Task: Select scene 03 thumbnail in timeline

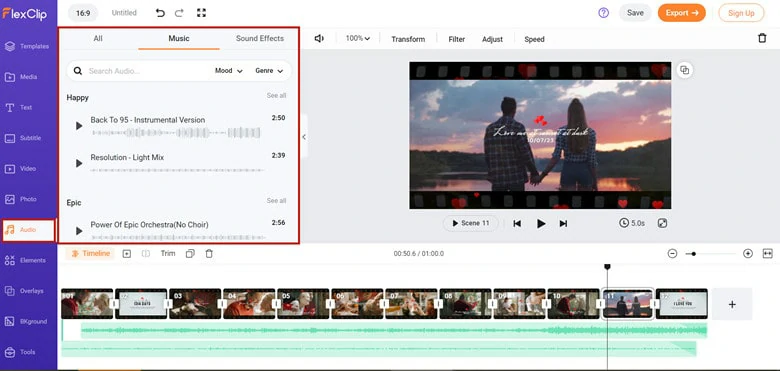Action: click(x=195, y=304)
